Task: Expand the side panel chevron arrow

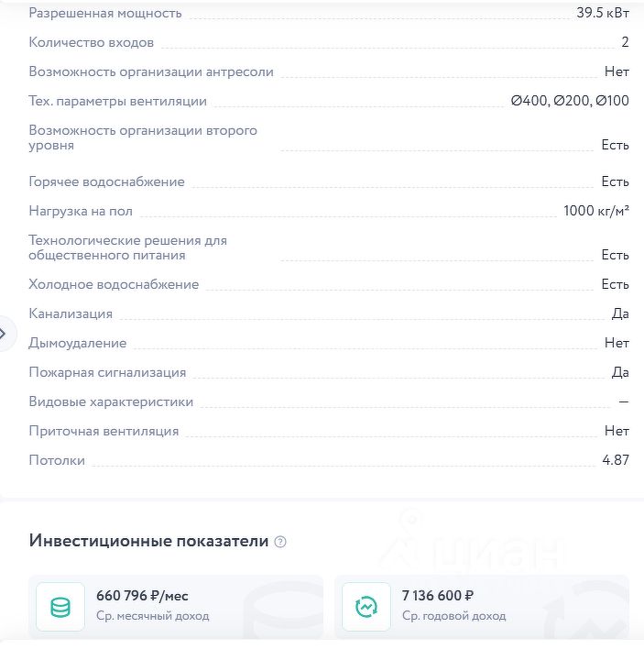Action: pyautogui.click(x=4, y=333)
